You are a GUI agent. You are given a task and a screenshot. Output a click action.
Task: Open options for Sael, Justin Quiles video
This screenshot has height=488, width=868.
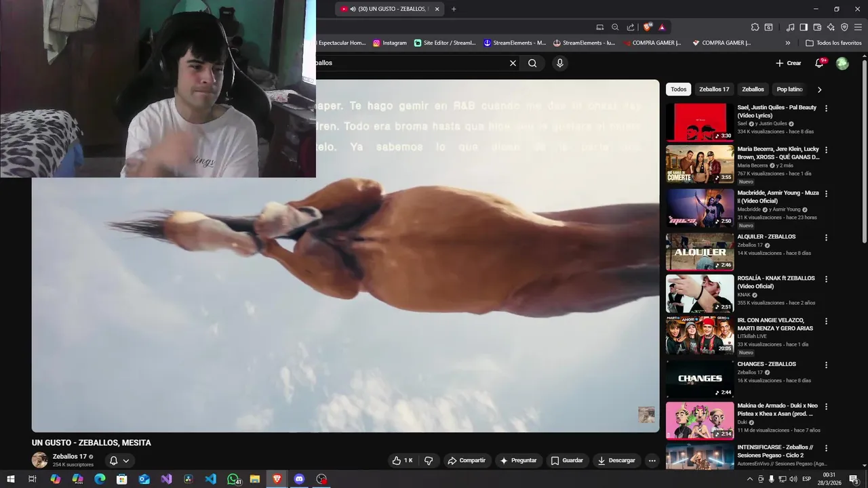(x=826, y=108)
